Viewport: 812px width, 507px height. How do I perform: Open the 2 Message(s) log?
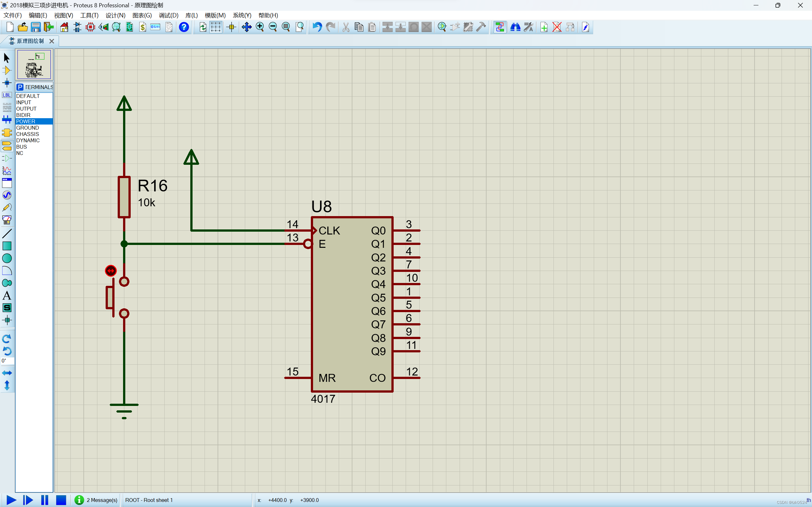click(97, 500)
